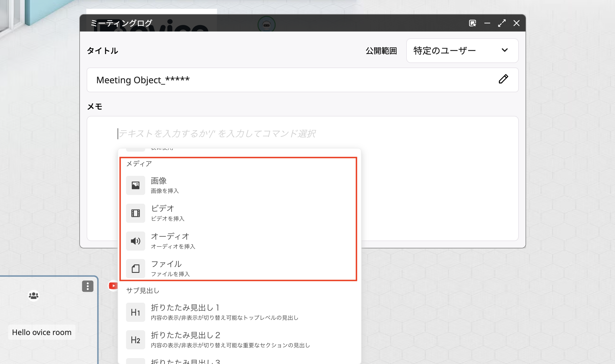Click the ビデオを挿入 description text
Viewport: 615px width, 364px height.
[x=168, y=219]
